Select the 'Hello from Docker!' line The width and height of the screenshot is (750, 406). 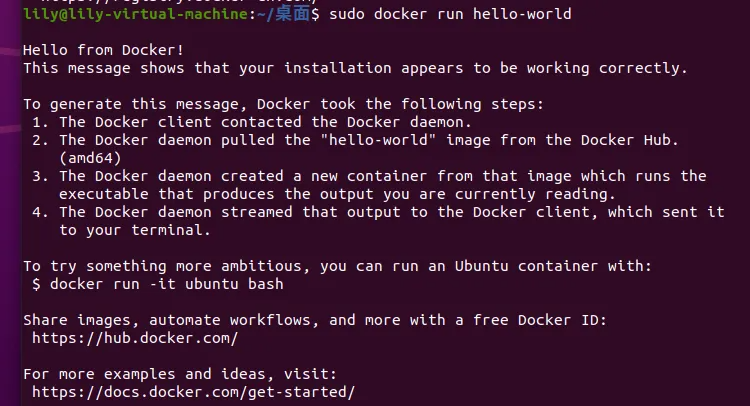pos(103,50)
